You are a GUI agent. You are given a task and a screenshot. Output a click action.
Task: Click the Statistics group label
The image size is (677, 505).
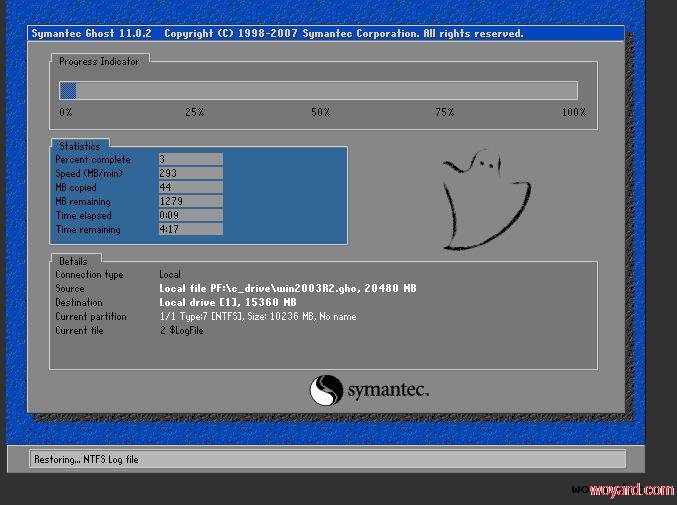click(79, 146)
